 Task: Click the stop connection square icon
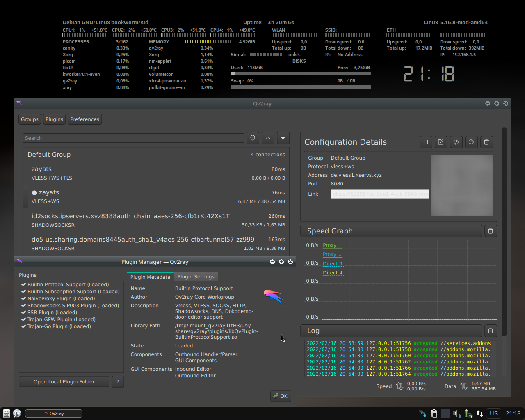(x=426, y=142)
